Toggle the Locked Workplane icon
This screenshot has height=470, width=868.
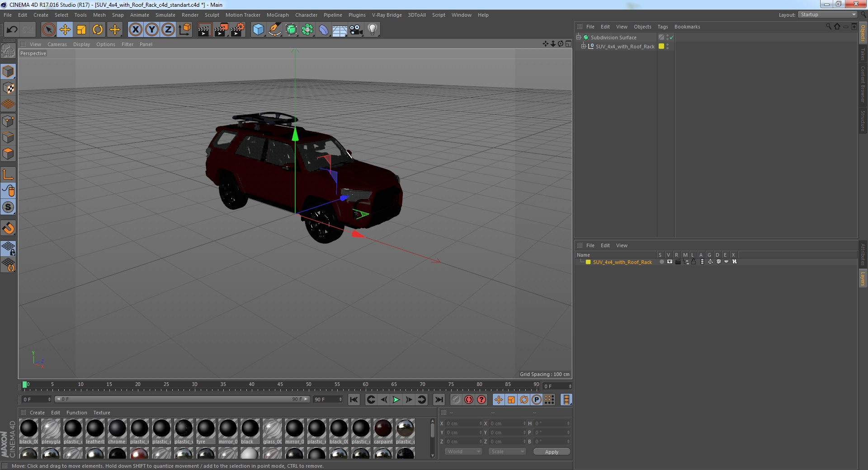pyautogui.click(x=8, y=248)
